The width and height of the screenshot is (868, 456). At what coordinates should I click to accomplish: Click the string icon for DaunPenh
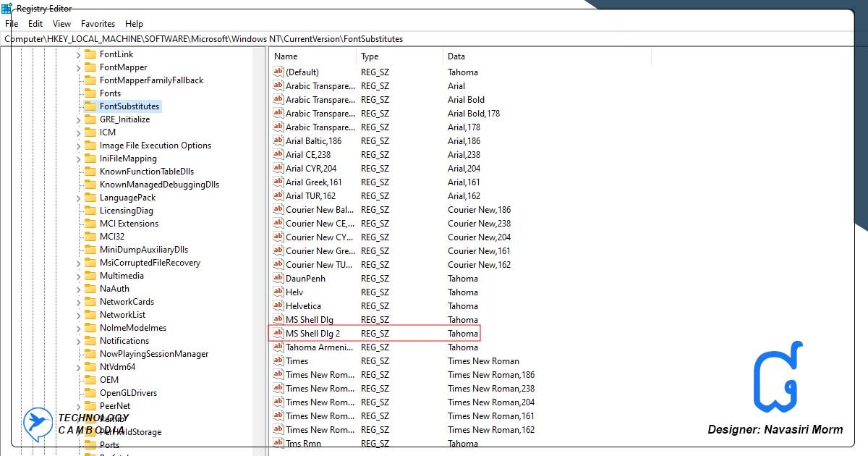(x=278, y=278)
